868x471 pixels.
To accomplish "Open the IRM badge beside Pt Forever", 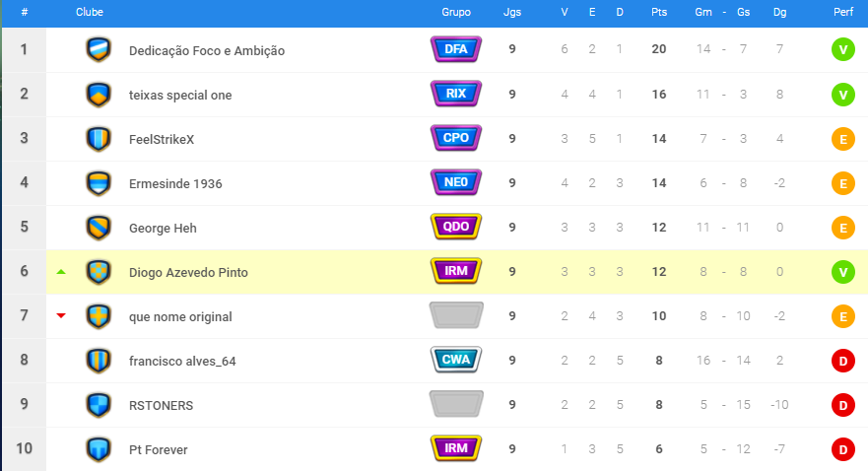I will (x=456, y=448).
